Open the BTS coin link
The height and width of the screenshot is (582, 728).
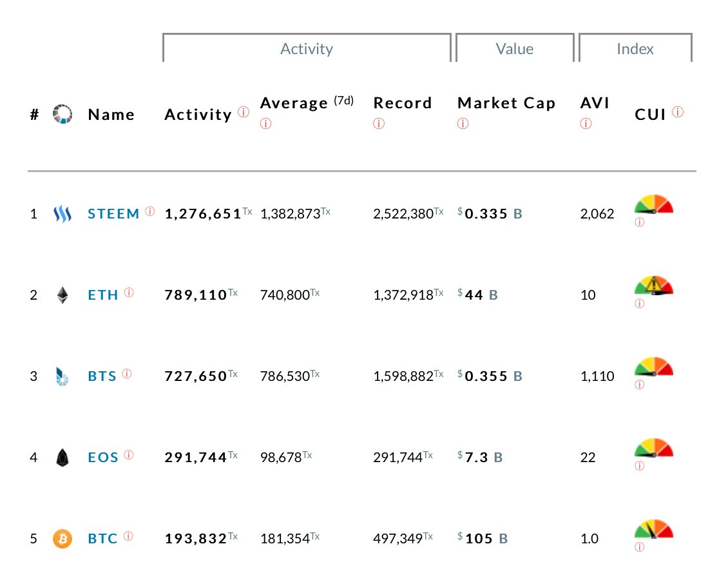point(102,376)
